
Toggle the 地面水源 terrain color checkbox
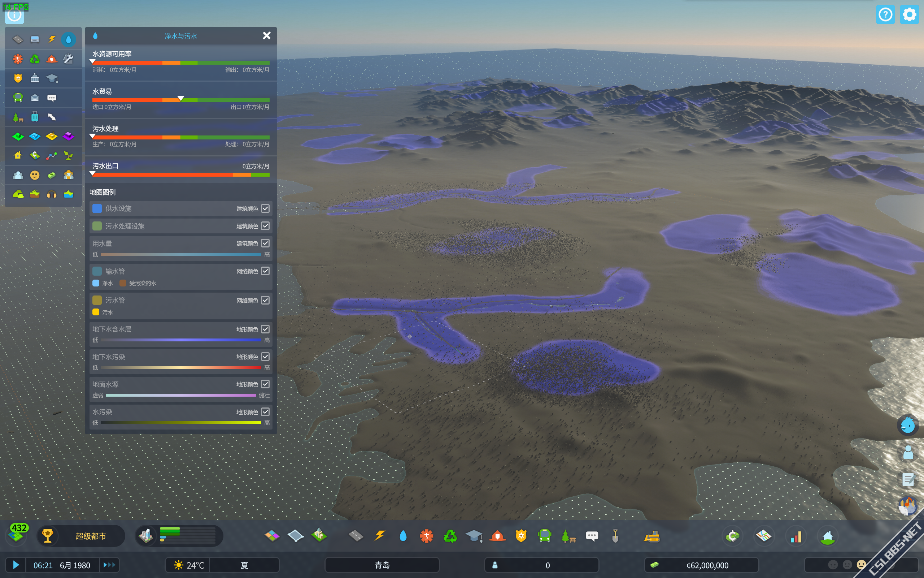click(265, 384)
